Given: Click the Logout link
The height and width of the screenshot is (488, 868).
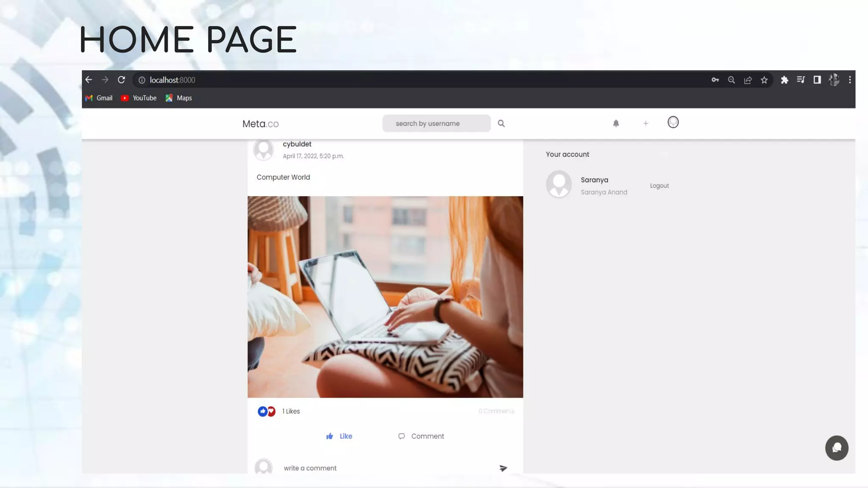Looking at the screenshot, I should (659, 186).
